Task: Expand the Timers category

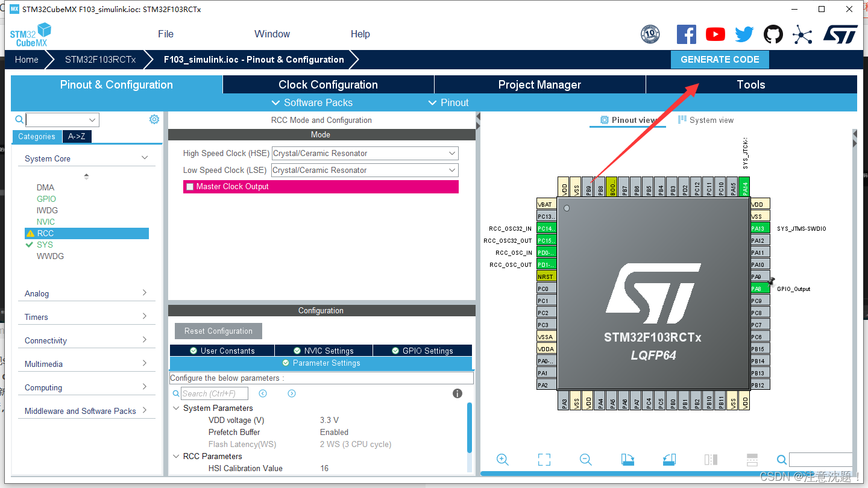Action: coord(145,316)
